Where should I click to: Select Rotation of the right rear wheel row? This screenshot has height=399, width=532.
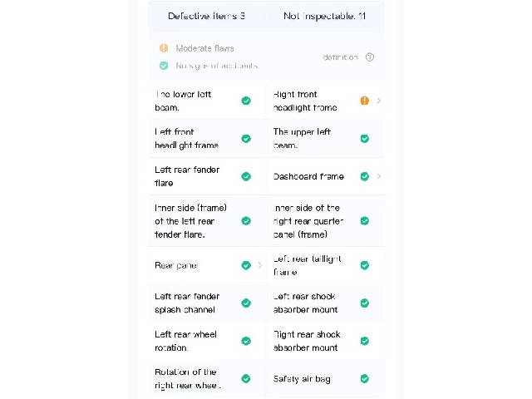[x=207, y=379]
